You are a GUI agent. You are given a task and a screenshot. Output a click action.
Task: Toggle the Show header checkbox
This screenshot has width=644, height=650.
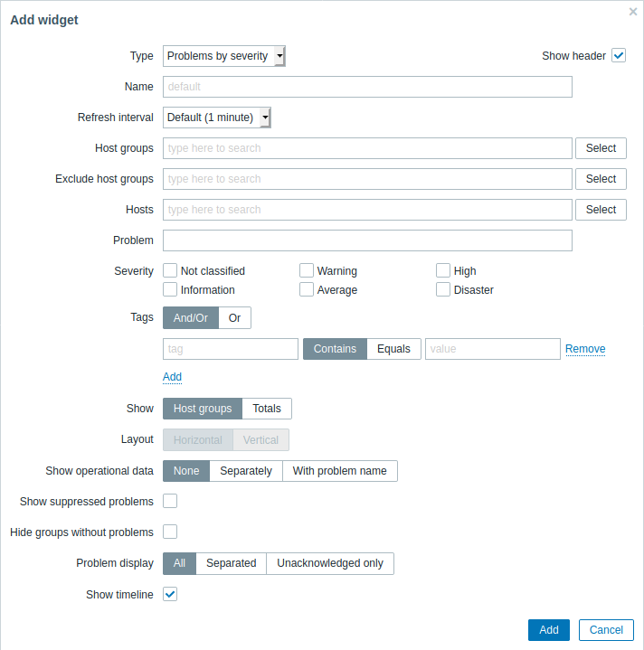coord(619,55)
